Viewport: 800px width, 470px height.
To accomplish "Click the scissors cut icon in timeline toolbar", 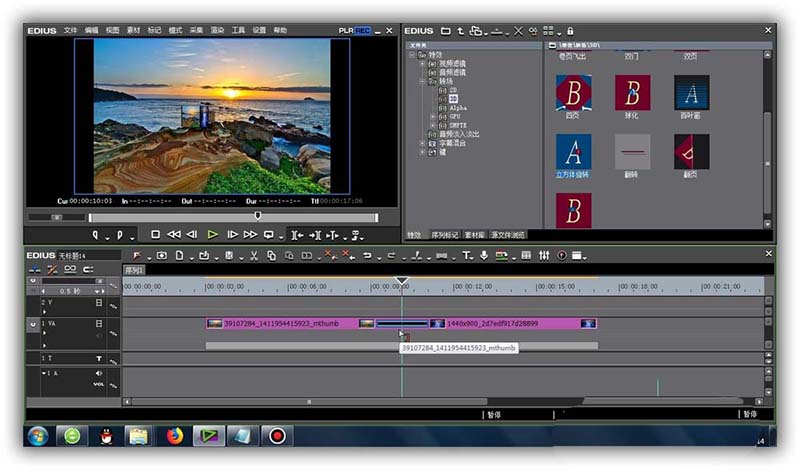I will coord(254,256).
